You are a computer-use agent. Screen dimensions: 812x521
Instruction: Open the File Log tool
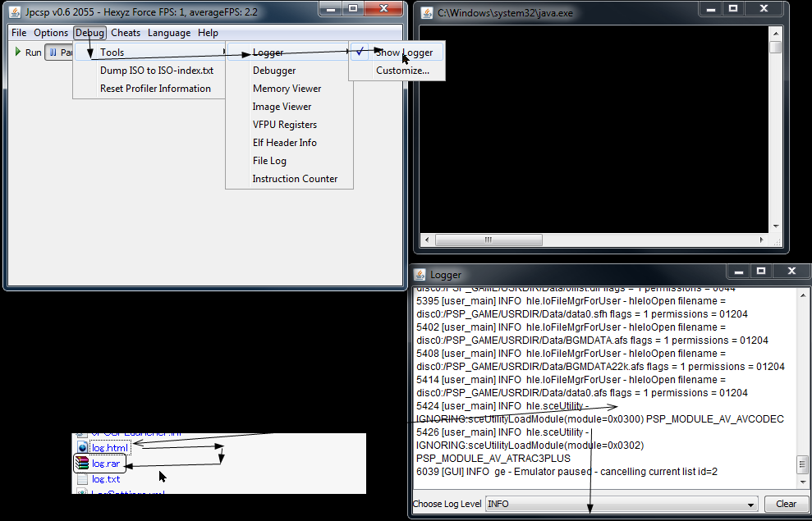click(290, 161)
